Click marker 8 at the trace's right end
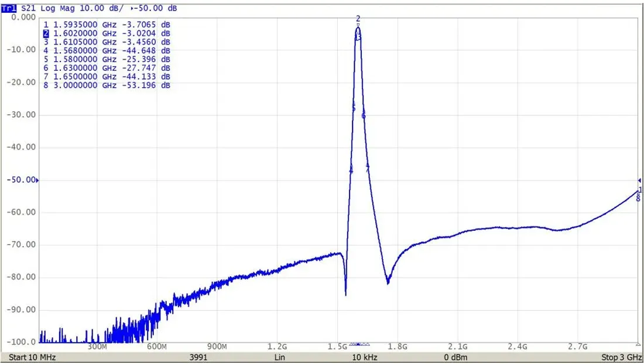The height and width of the screenshot is (364, 644). [x=638, y=199]
